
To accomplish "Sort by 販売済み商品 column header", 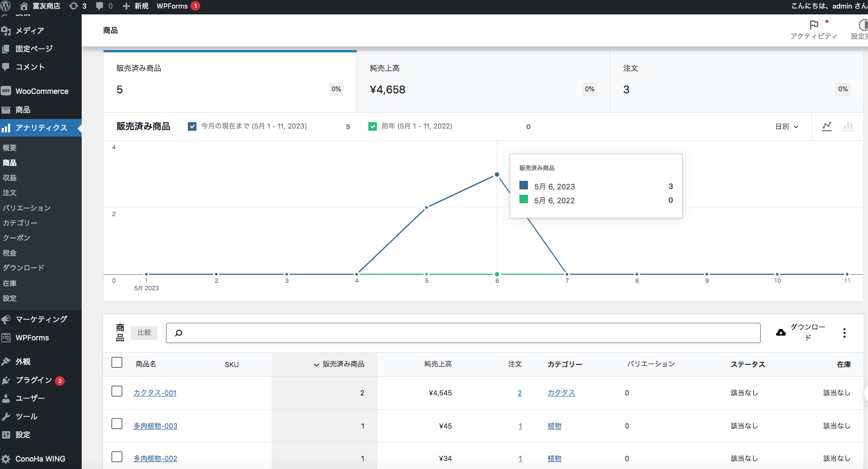I will tap(339, 364).
